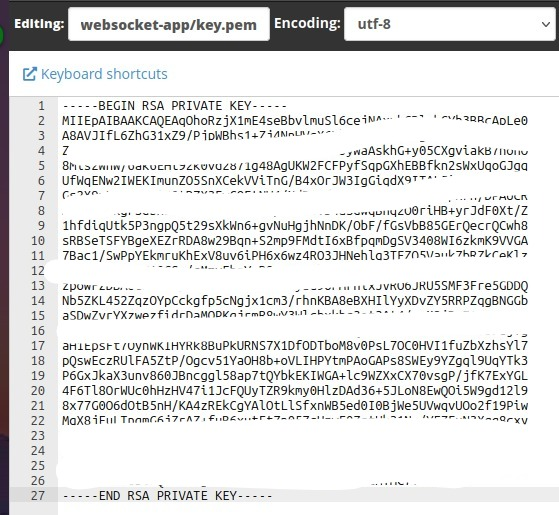Place cursor on END RSA PRIVATE KEY line
This screenshot has width=559, height=515.
coord(168,496)
